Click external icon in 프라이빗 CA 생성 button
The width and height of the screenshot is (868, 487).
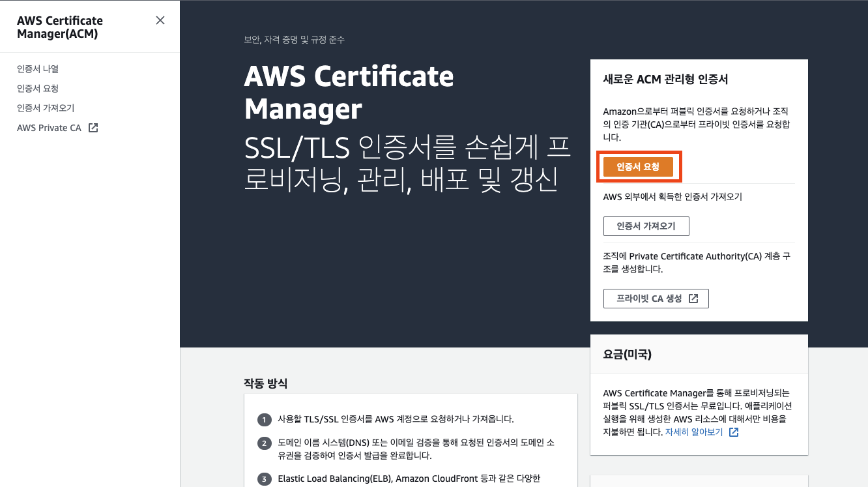(693, 299)
